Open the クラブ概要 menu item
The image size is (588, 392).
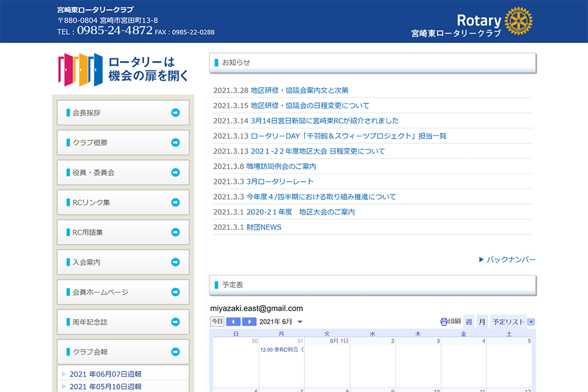[123, 142]
